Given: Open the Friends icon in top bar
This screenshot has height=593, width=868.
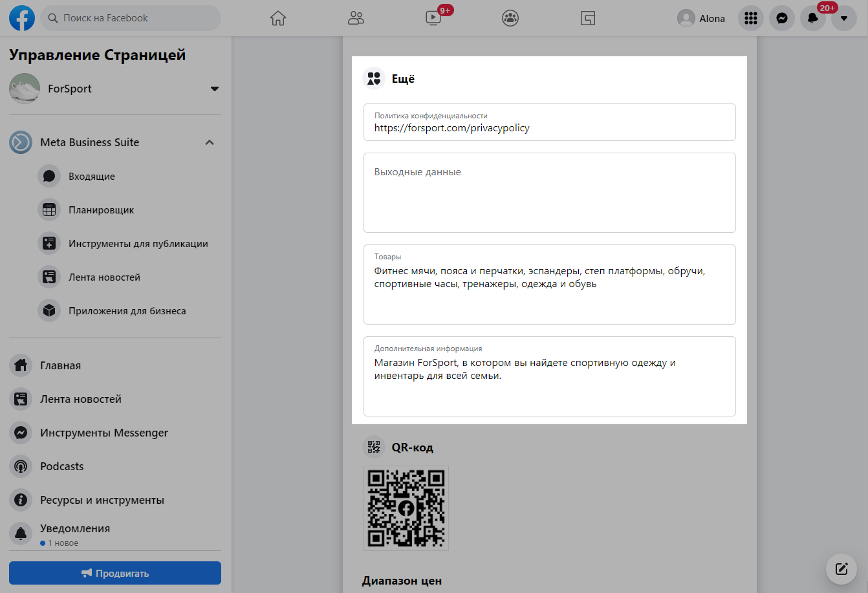Looking at the screenshot, I should click(356, 18).
